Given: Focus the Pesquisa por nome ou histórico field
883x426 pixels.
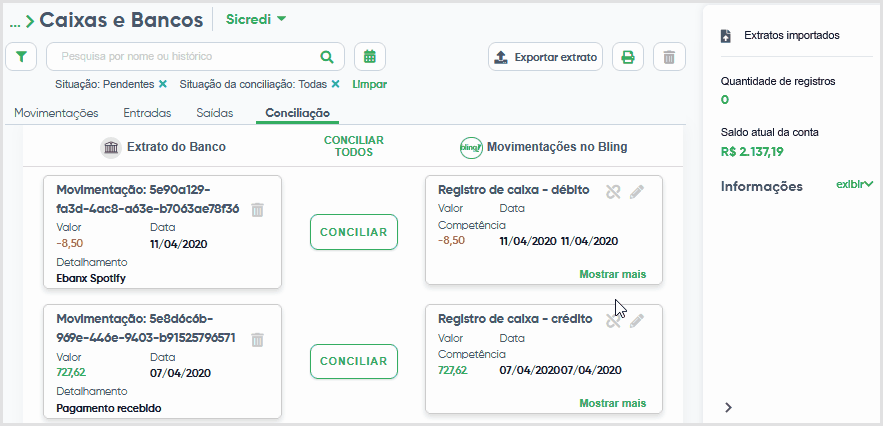Looking at the screenshot, I should tap(195, 56).
